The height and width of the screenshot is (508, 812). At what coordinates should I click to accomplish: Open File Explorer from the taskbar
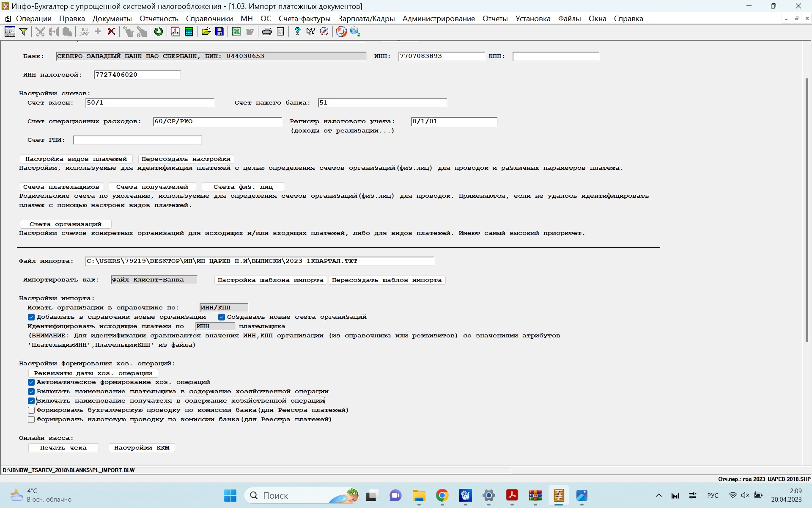coord(419,495)
